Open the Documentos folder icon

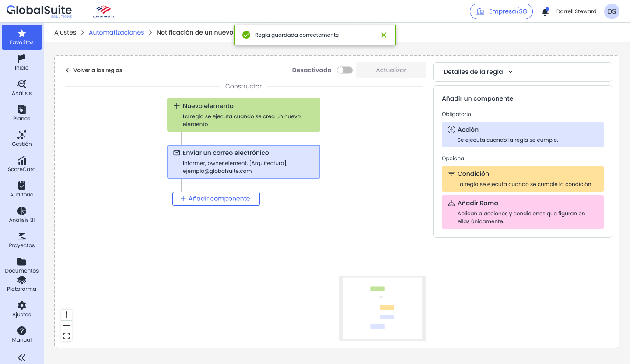(22, 262)
